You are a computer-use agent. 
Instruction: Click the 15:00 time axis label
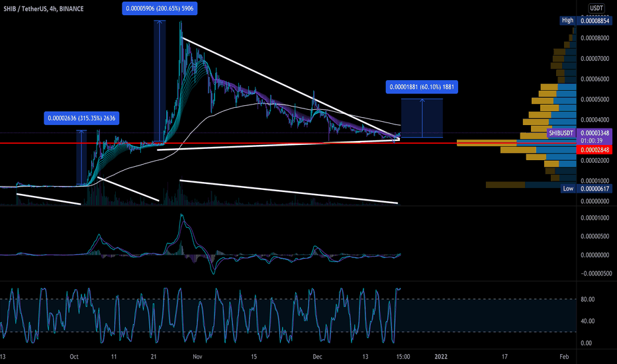pos(403,357)
